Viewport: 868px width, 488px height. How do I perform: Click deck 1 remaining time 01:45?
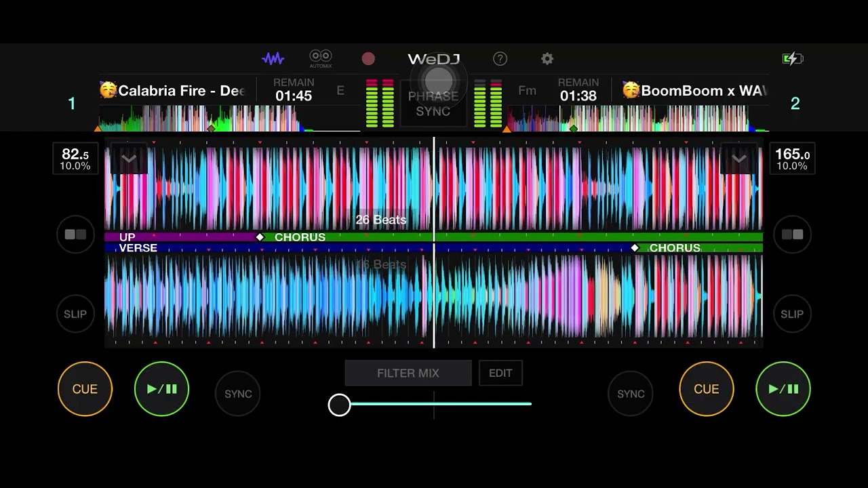(294, 96)
